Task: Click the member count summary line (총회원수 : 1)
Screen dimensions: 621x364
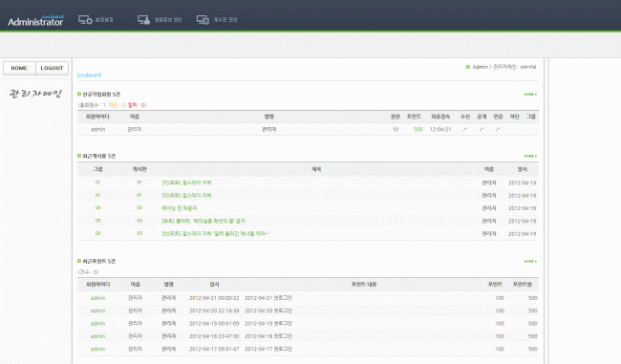Action: pos(112,105)
